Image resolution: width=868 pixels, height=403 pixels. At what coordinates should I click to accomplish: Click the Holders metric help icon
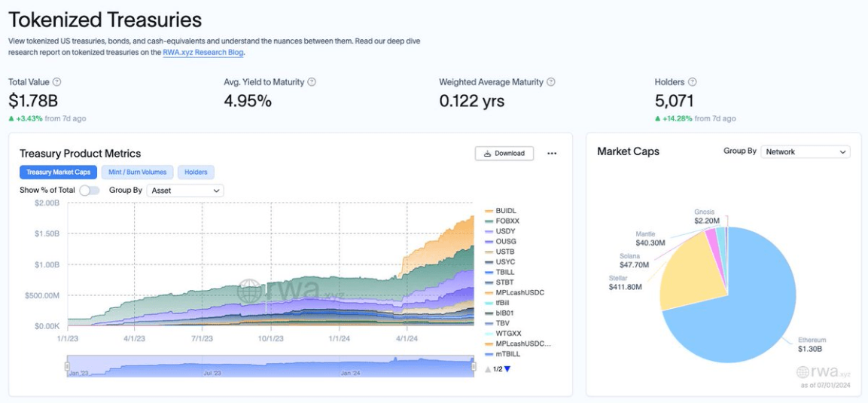pyautogui.click(x=693, y=82)
